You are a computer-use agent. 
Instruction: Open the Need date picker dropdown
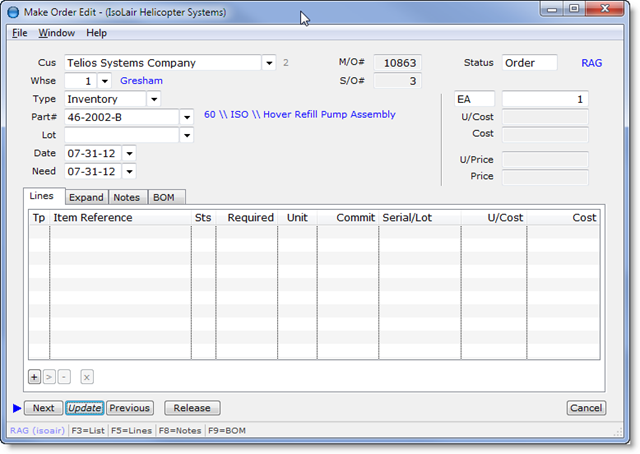point(129,171)
